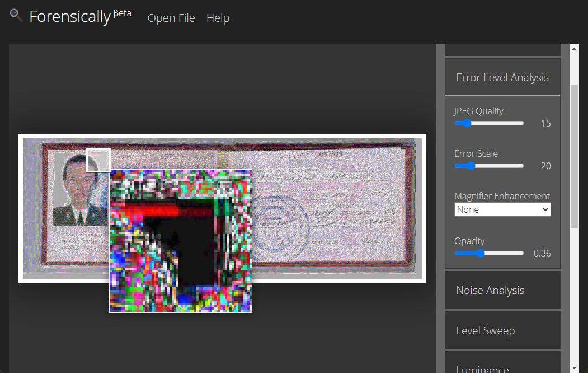This screenshot has height=373, width=588.
Task: Click the colorful magnified zoom overlay
Action: [180, 241]
